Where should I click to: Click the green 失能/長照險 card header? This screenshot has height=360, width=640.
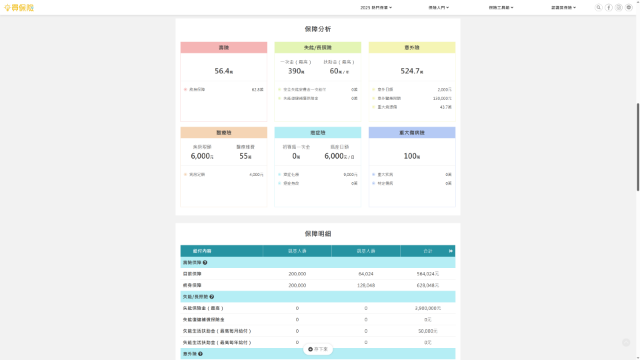(318, 47)
